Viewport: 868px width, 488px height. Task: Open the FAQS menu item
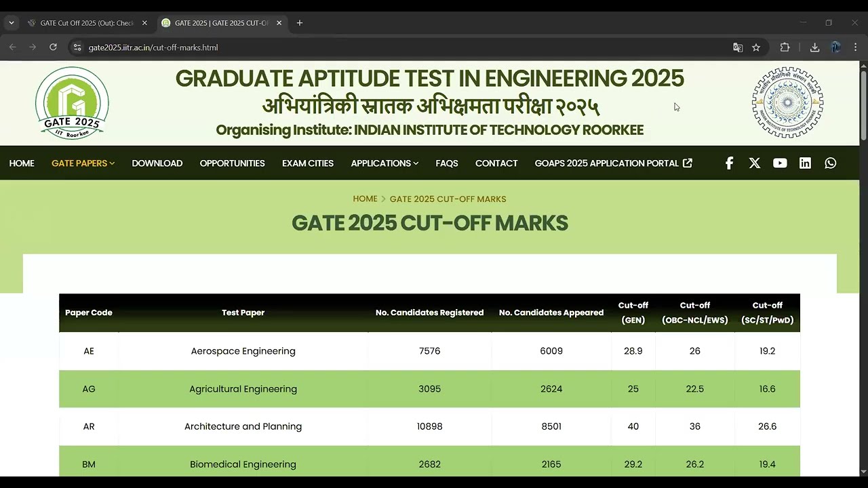(x=447, y=163)
